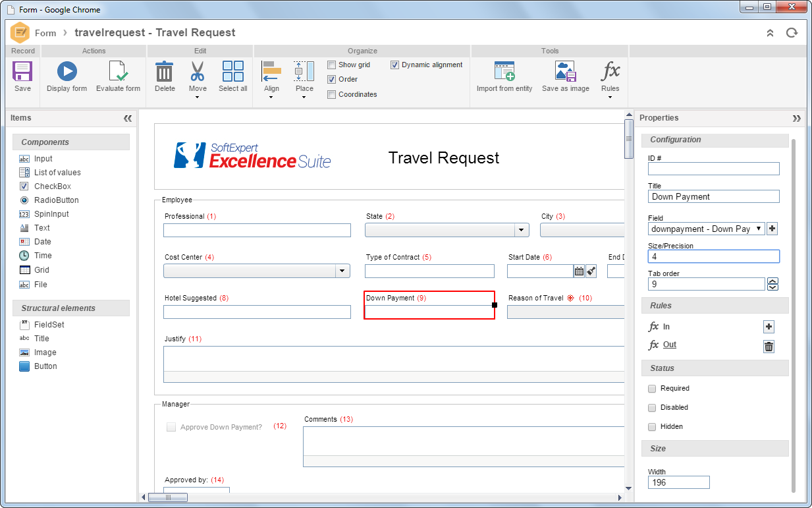The image size is (812, 508).
Task: Toggle the Order checkbox
Action: click(332, 79)
